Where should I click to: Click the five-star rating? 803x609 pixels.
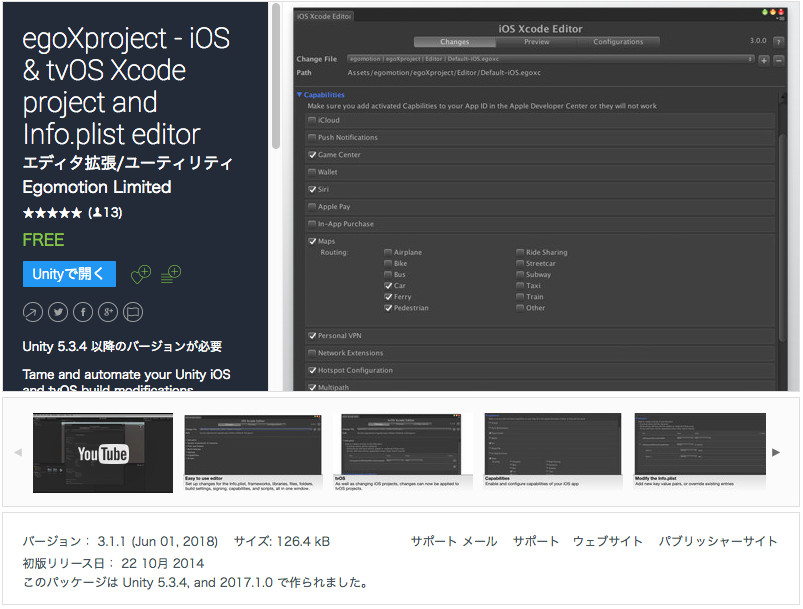52,213
